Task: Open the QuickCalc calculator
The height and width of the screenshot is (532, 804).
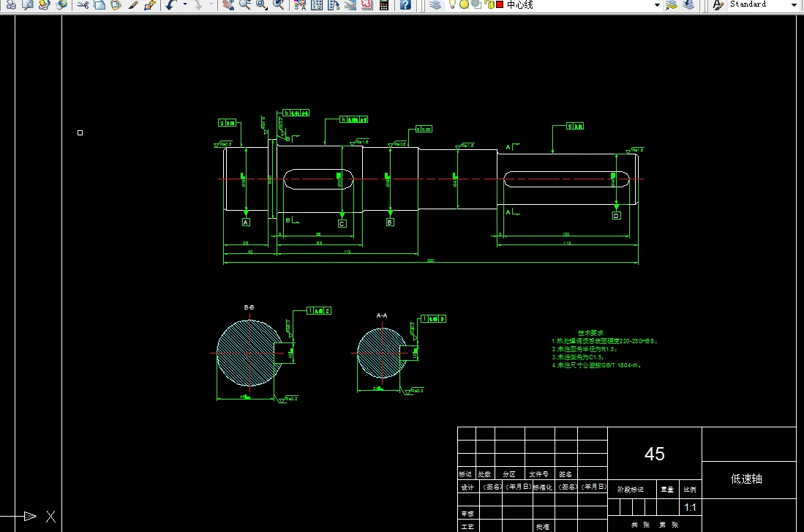Action: point(383,4)
